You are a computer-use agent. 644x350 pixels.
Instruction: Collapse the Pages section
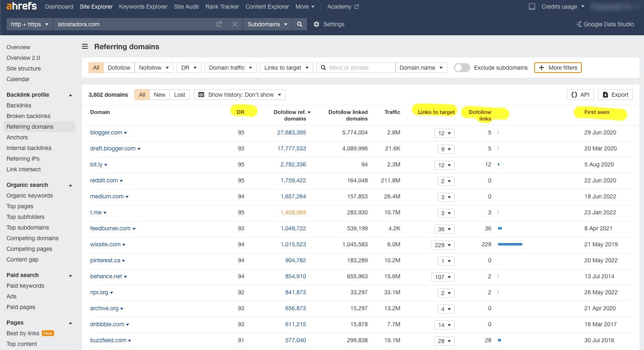coord(71,323)
